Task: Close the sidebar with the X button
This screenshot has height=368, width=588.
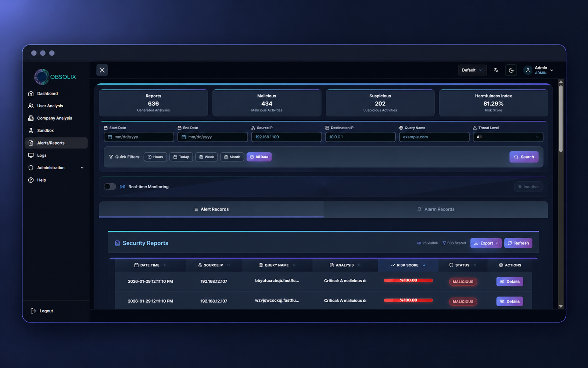Action: point(102,70)
